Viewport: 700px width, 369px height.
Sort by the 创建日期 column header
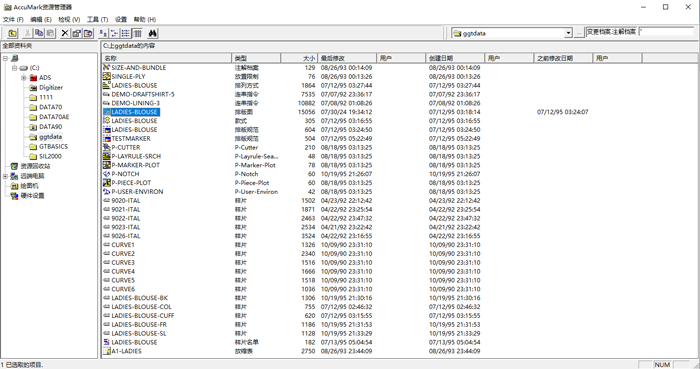[x=455, y=58]
